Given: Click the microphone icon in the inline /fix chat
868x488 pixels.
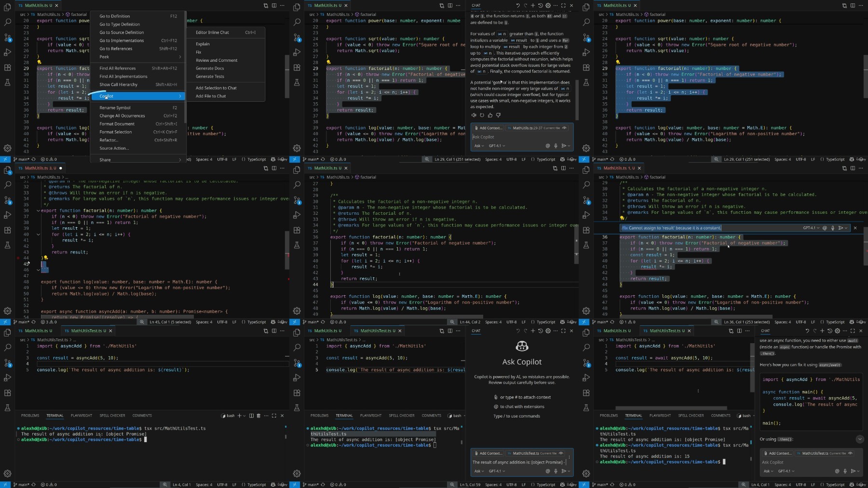Looking at the screenshot, I should pyautogui.click(x=833, y=228).
